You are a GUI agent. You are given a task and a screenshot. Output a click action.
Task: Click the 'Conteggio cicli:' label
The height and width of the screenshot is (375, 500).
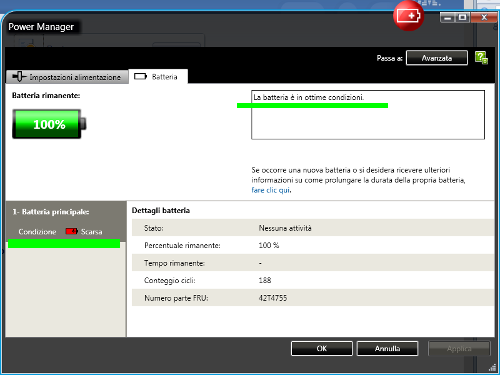pos(170,280)
